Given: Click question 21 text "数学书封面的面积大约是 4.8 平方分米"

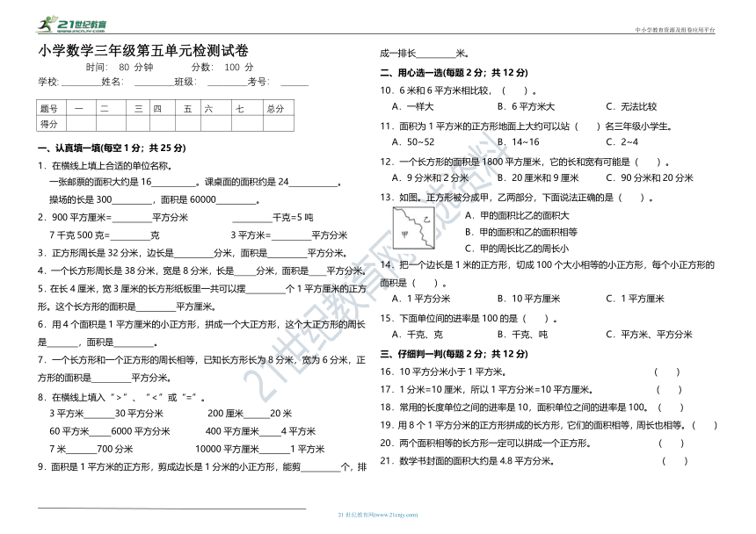Looking at the screenshot, I should [475, 461].
